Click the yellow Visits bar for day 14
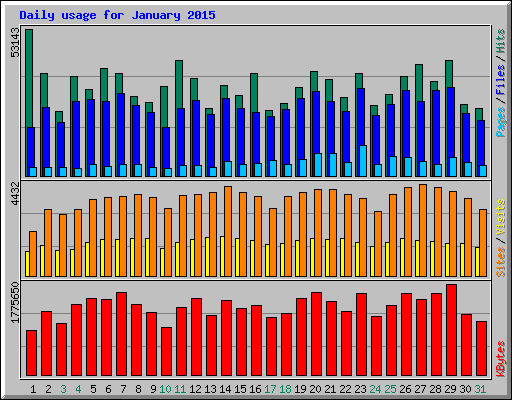Viewport: 512px width, 400px height. pyautogui.click(x=222, y=256)
